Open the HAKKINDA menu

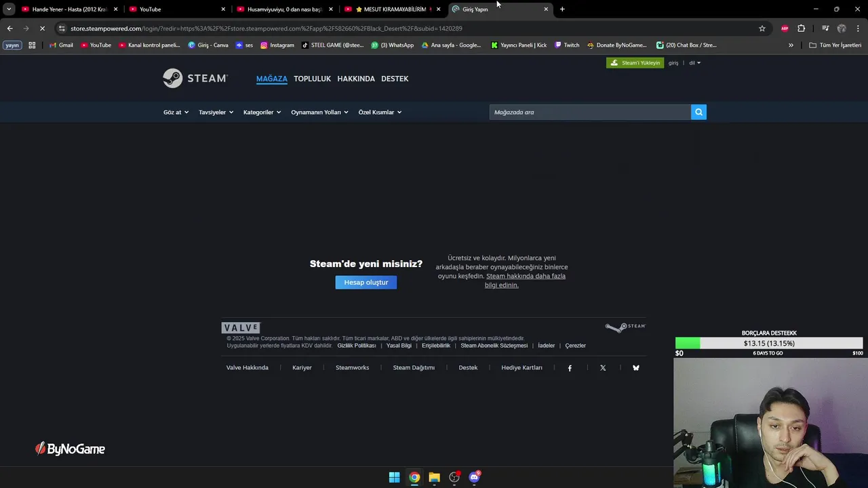coord(356,79)
